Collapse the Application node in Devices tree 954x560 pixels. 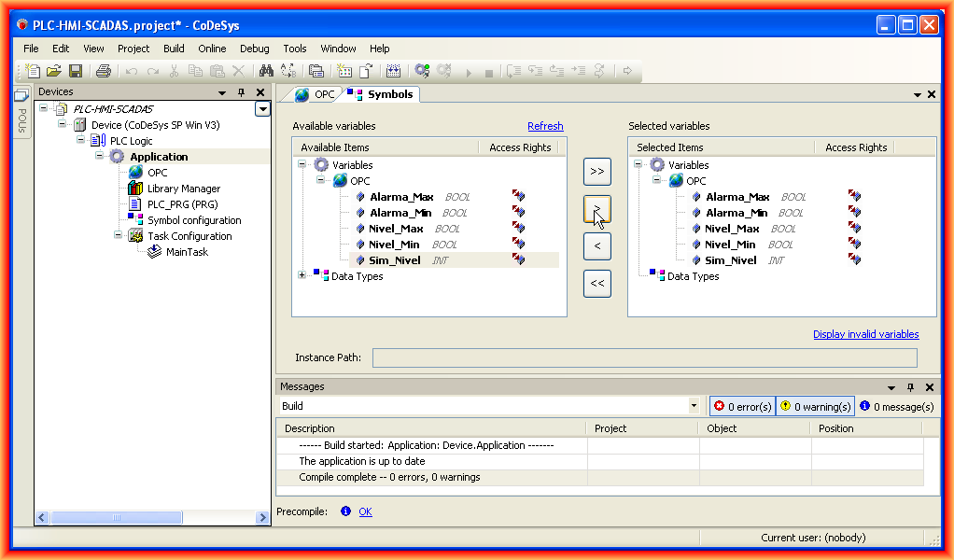pyautogui.click(x=100, y=157)
